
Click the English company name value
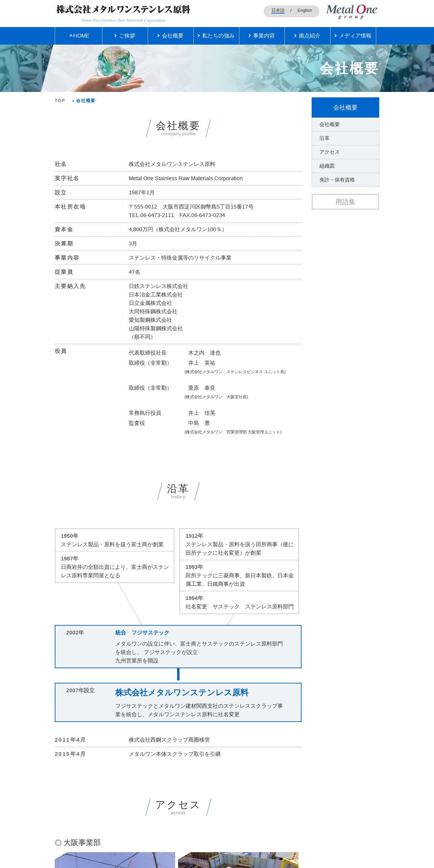(x=186, y=178)
